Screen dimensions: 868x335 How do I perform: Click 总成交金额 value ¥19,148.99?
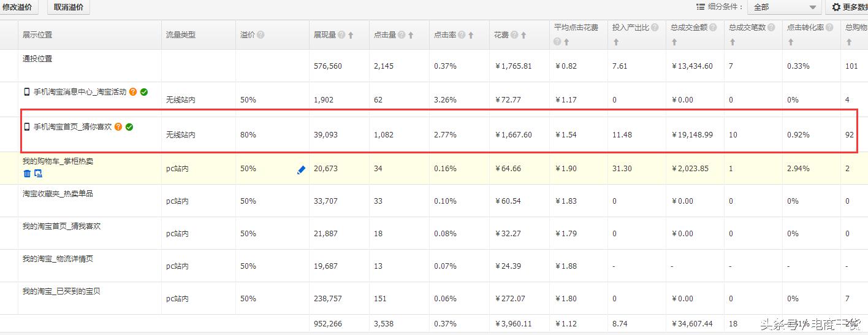coord(692,134)
